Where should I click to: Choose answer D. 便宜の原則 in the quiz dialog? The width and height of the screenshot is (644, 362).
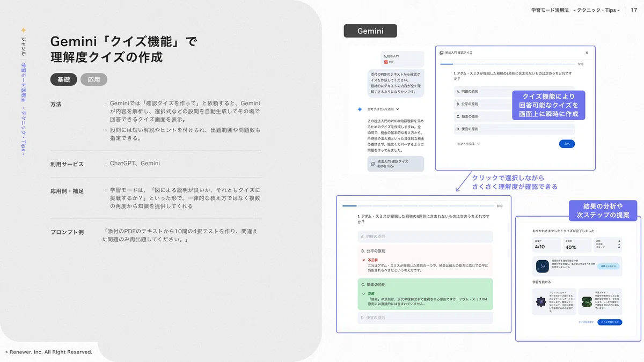(x=515, y=129)
